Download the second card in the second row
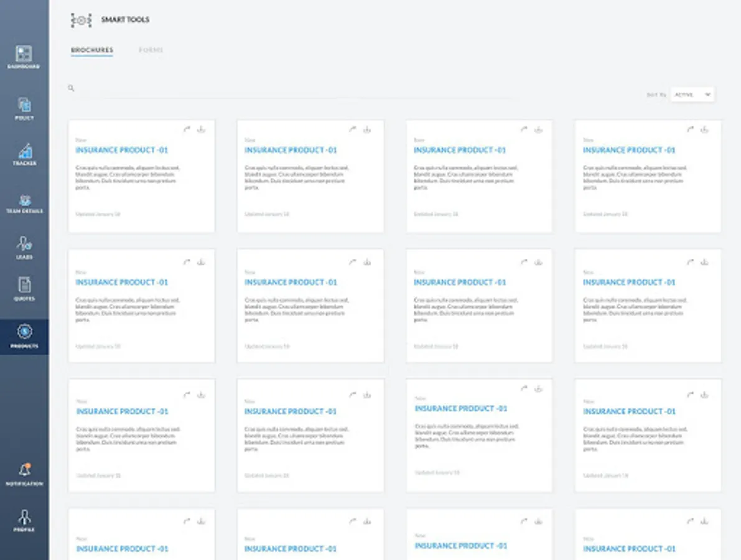 click(x=367, y=262)
